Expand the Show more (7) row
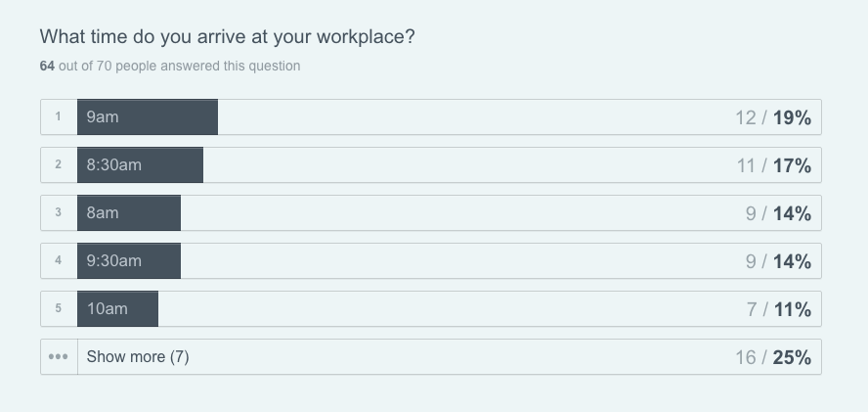Screen dimensions: 868x412 138,357
